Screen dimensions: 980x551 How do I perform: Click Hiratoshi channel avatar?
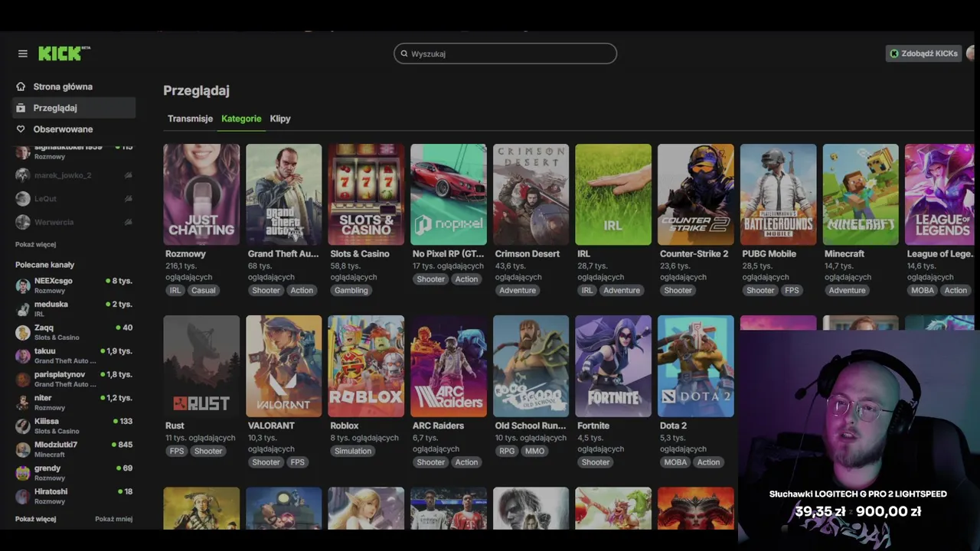point(23,496)
